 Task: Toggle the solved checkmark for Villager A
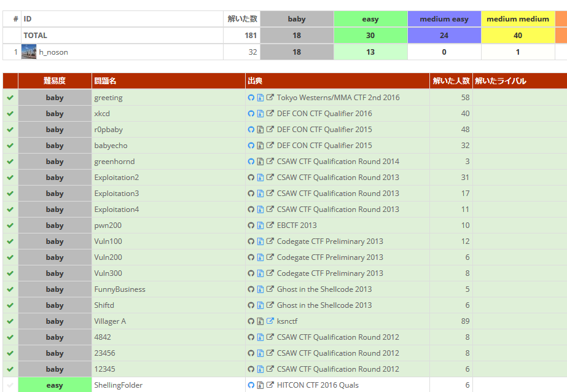click(10, 321)
